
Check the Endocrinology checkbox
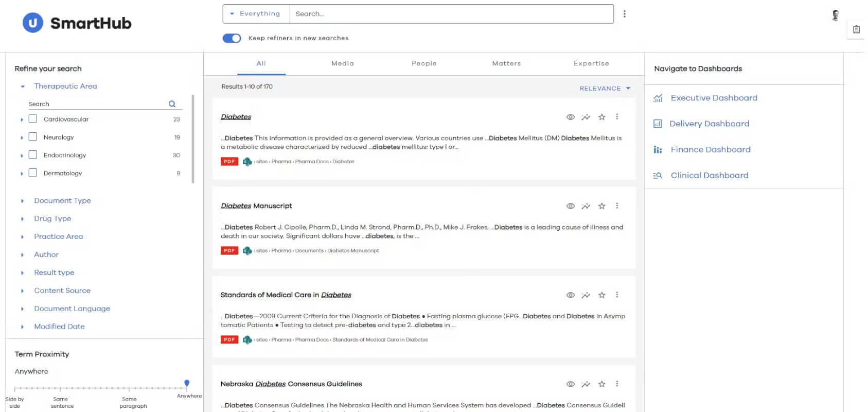(33, 155)
